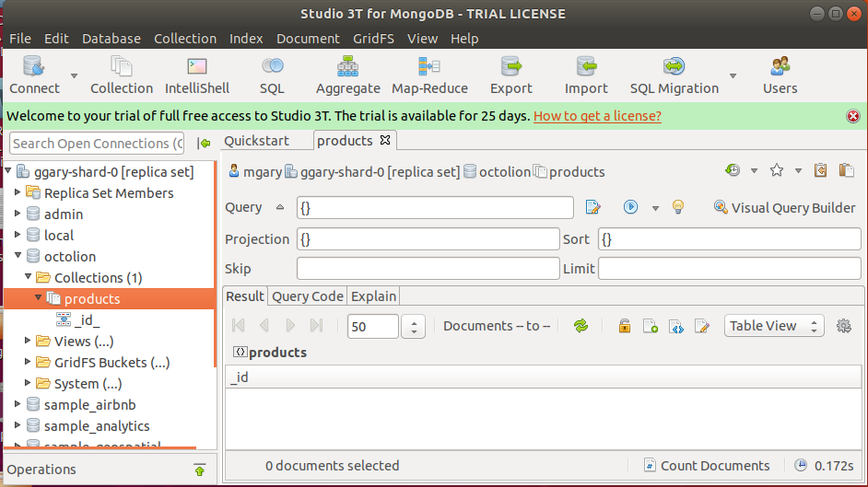Image resolution: width=868 pixels, height=487 pixels.
Task: Open SQL Migration dropdown arrow
Action: (733, 75)
